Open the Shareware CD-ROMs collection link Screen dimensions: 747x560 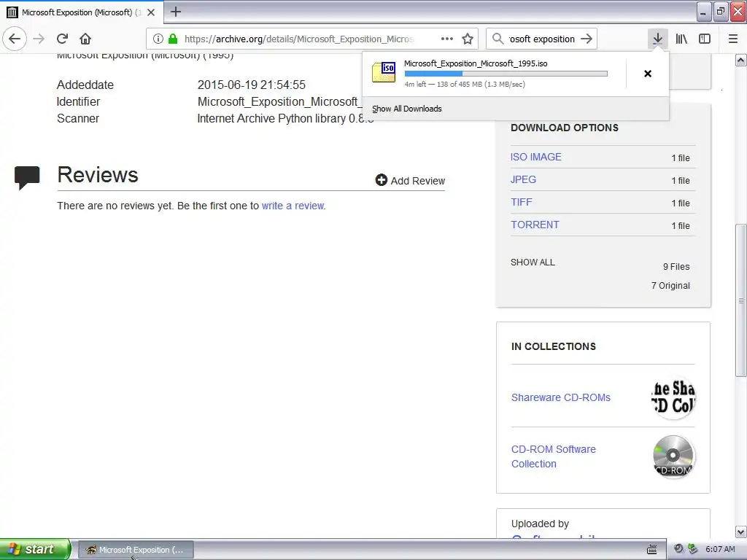561,397
